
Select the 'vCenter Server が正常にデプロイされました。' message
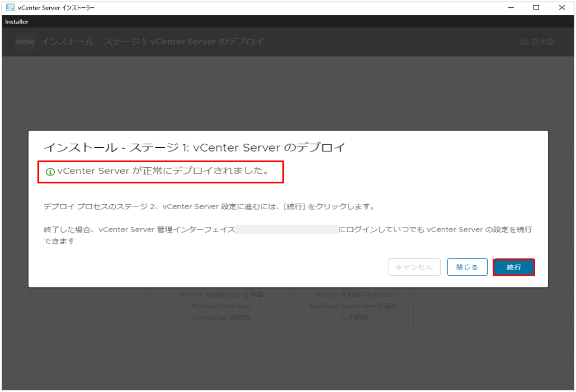pos(163,171)
